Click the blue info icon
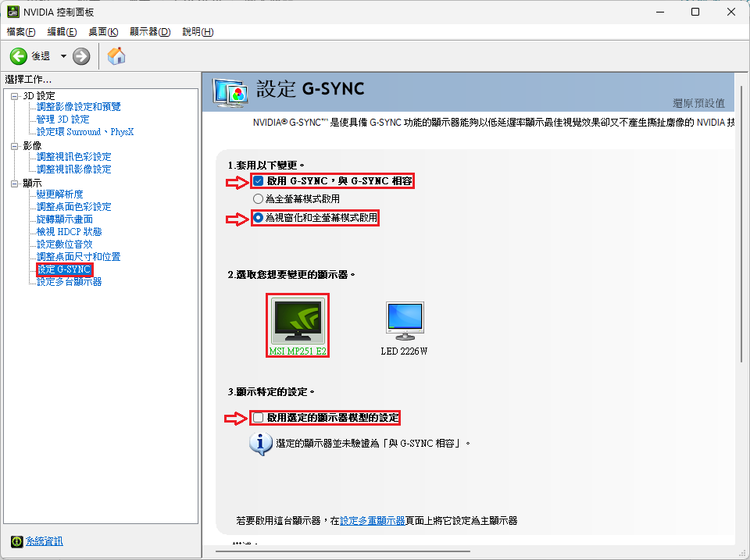This screenshot has width=750, height=560. (261, 444)
